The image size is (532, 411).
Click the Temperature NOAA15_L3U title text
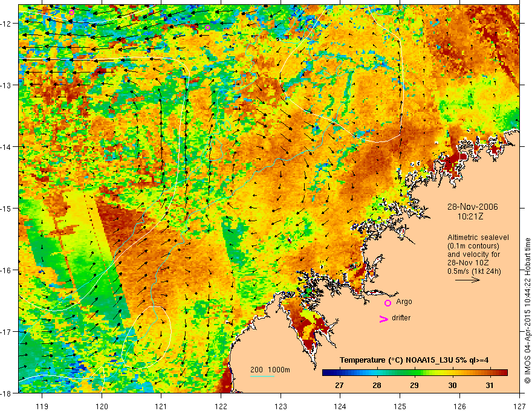[x=414, y=360]
